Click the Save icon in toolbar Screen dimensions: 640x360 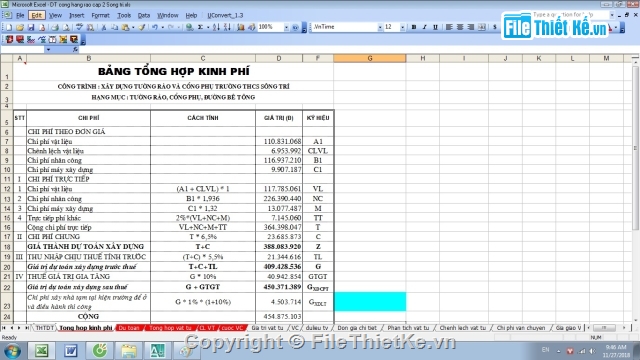point(31,27)
